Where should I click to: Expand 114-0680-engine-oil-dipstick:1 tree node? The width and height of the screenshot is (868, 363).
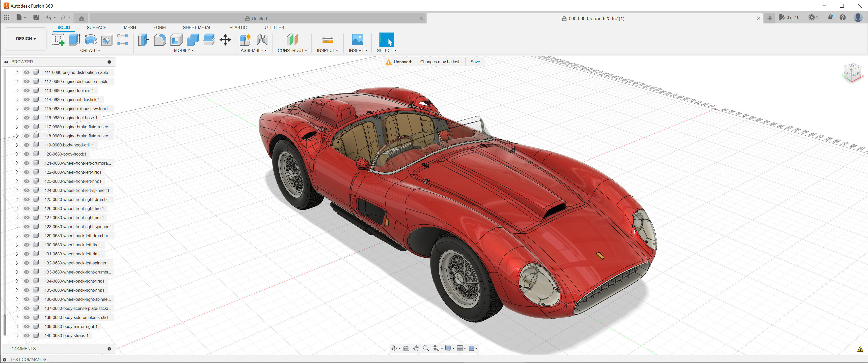pos(17,100)
